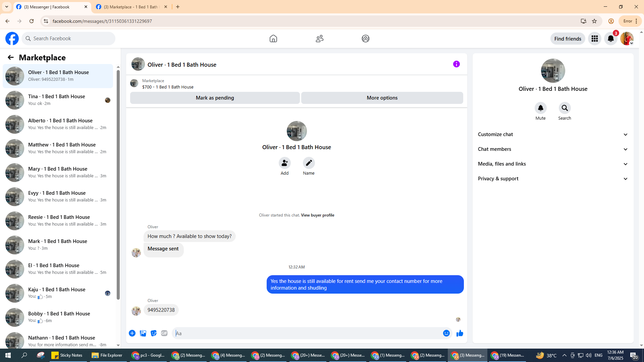Open the emoji picker in message box
This screenshot has width=644, height=362.
446,333
